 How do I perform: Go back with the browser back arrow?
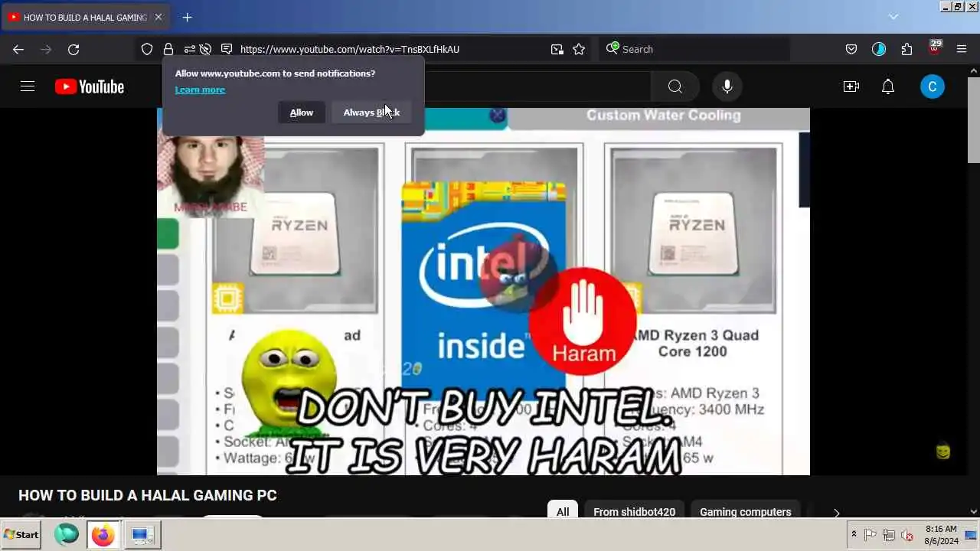(x=18, y=49)
